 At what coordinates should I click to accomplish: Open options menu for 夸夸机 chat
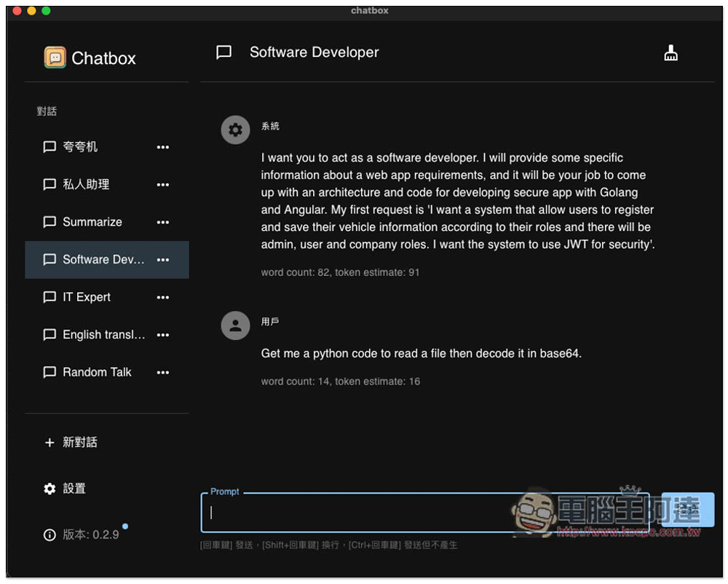(x=163, y=147)
